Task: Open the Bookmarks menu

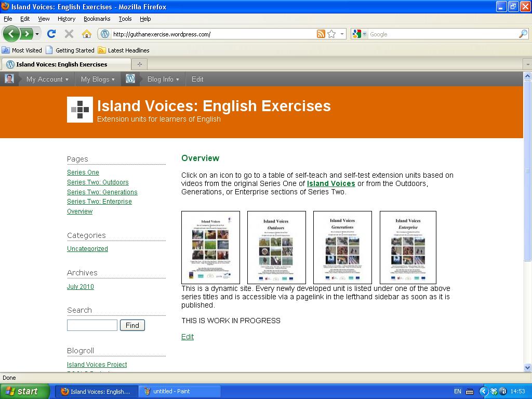Action: 97,19
